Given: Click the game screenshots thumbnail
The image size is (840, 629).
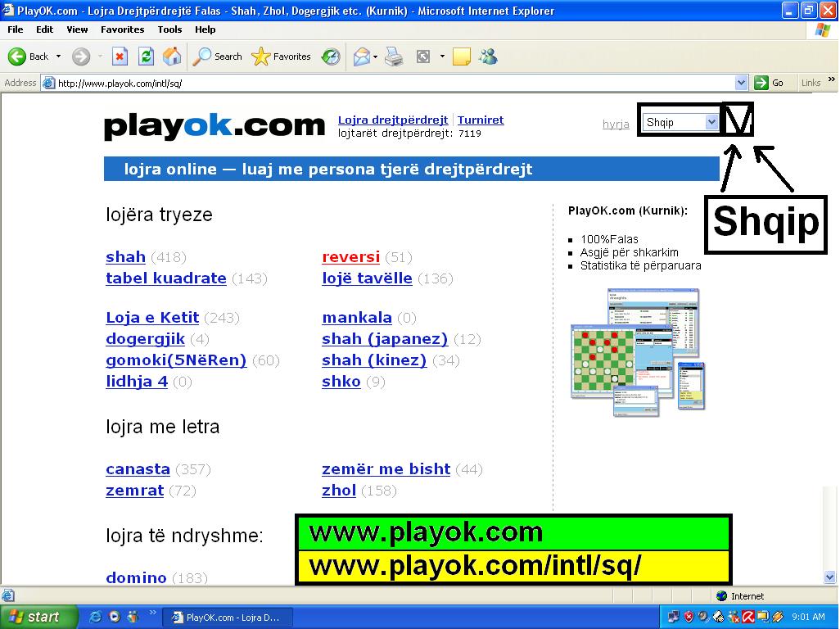Looking at the screenshot, I should 638,352.
